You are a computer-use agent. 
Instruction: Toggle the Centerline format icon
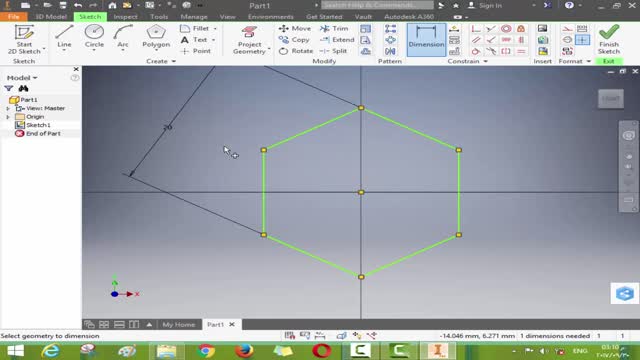pos(567,40)
